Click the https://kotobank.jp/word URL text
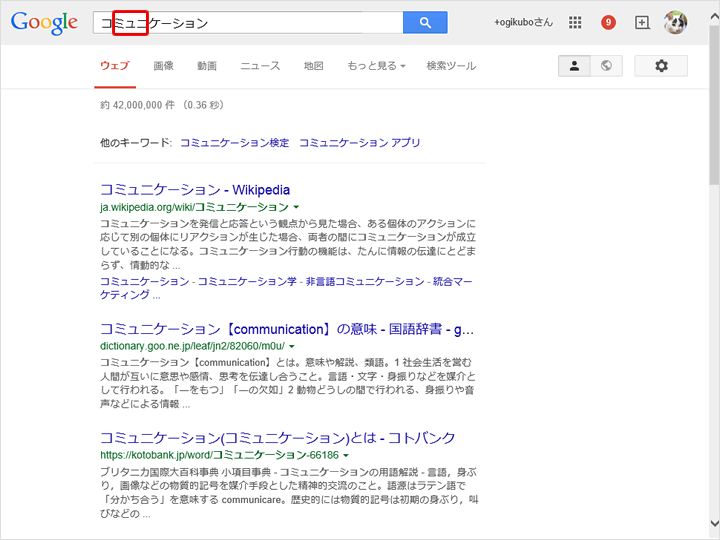720x540 pixels. (219, 455)
